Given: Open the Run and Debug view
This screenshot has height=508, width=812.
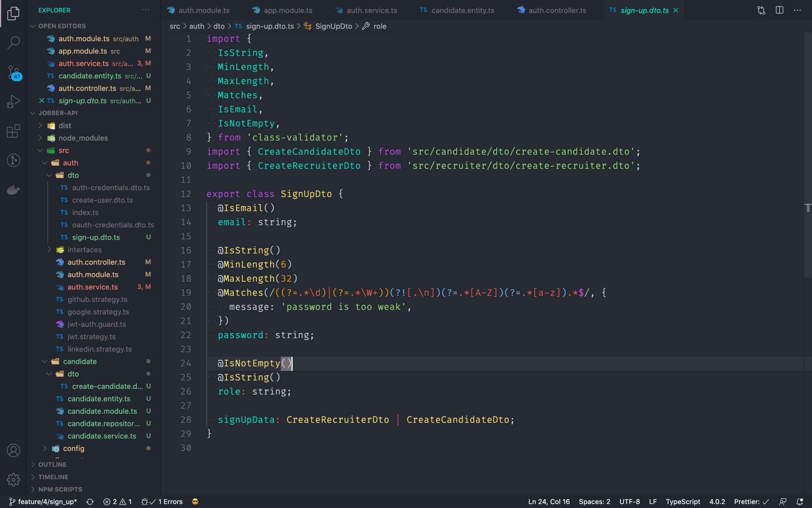Looking at the screenshot, I should (14, 102).
